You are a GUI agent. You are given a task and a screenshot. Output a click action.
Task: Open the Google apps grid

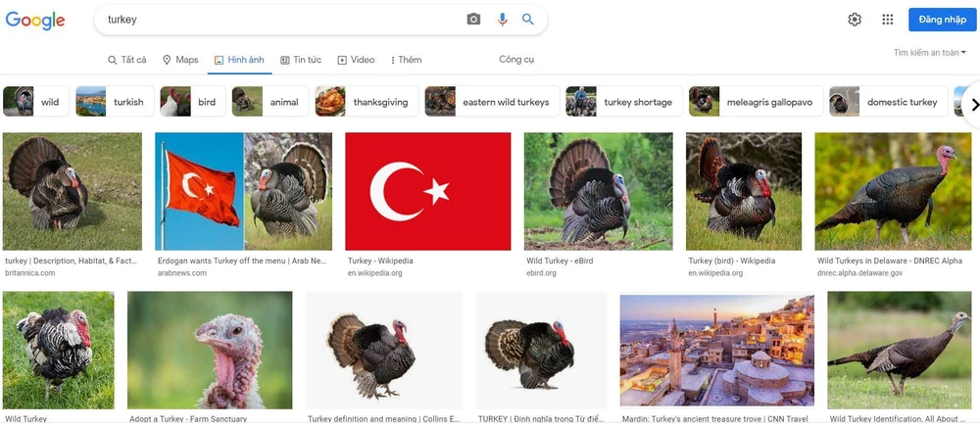coord(888,20)
